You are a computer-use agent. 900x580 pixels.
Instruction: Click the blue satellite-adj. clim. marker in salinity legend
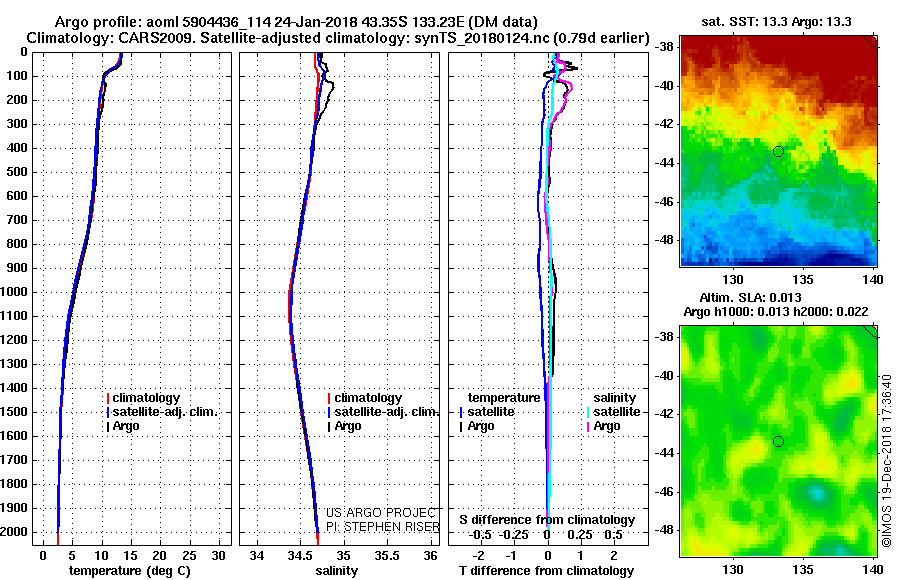329,412
